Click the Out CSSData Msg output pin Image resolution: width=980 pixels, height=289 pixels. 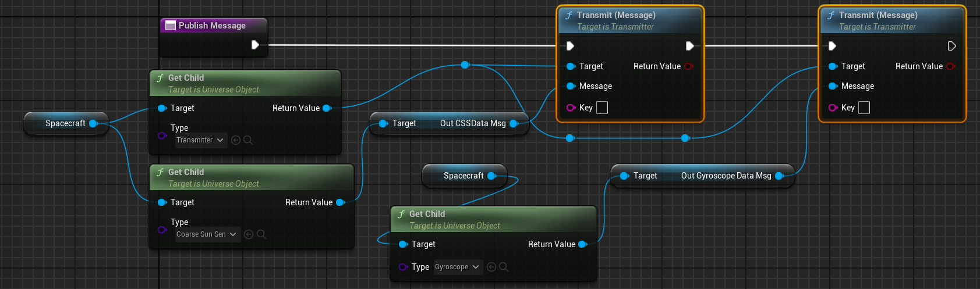(514, 123)
